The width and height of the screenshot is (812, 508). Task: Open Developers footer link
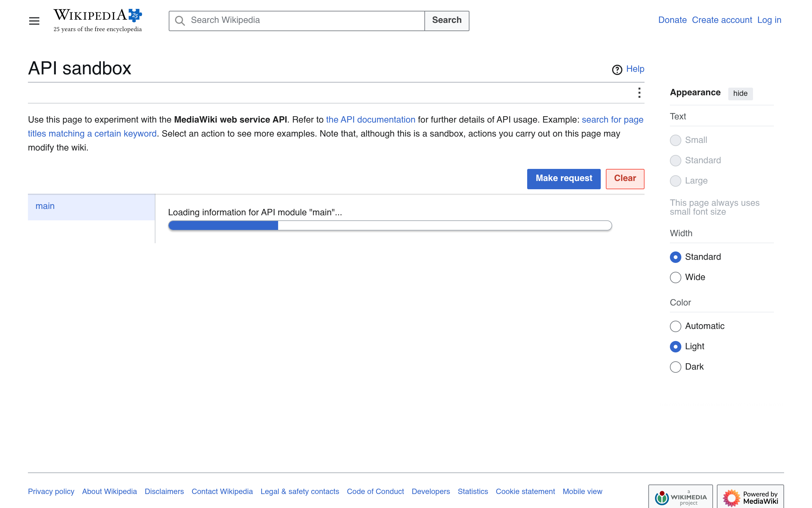tap(430, 491)
